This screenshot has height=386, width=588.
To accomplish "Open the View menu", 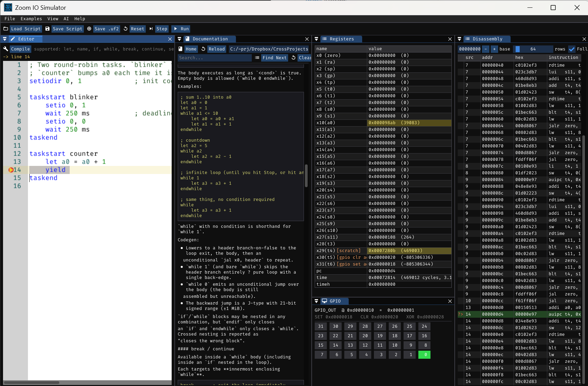I will pyautogui.click(x=53, y=19).
